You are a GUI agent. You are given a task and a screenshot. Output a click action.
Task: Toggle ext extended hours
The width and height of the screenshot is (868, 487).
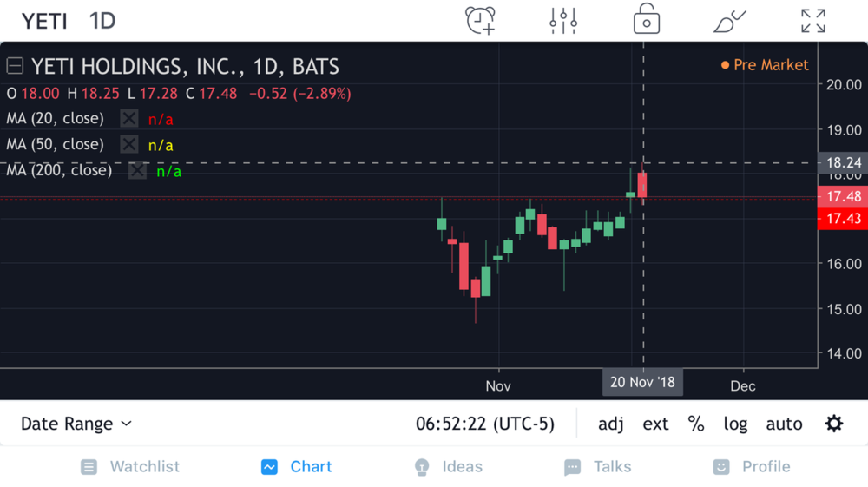tap(655, 424)
